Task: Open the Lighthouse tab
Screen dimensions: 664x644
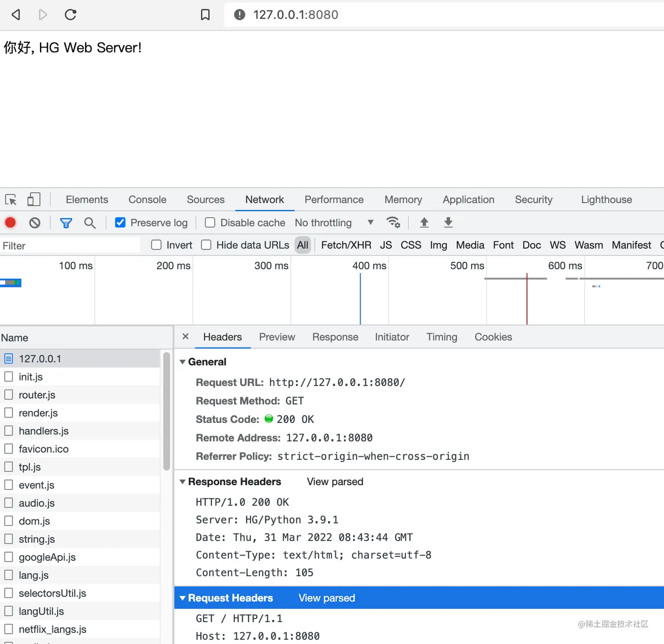Action: pos(606,200)
